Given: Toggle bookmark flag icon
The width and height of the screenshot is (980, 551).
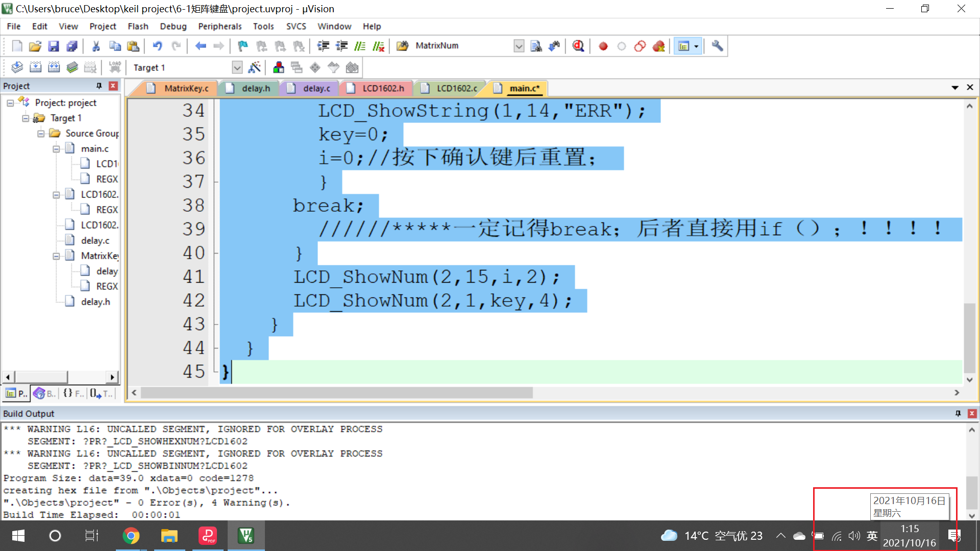Looking at the screenshot, I should click(242, 46).
